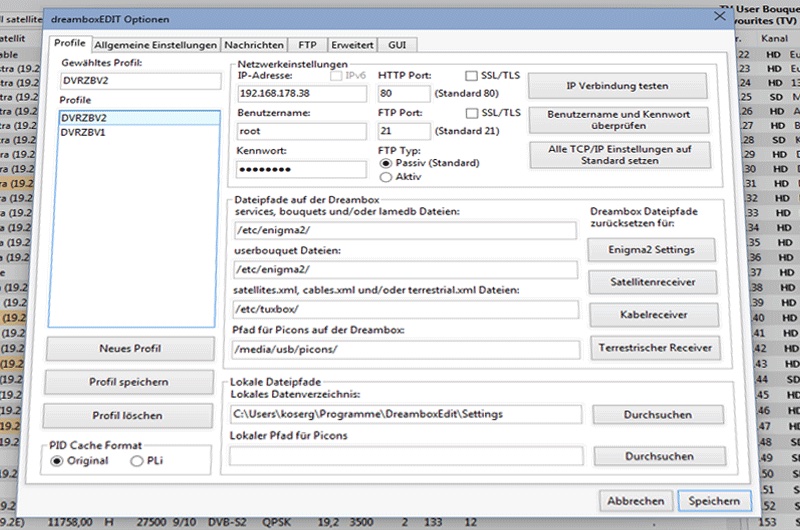This screenshot has width=800, height=530.
Task: Click the Lokales Datenverzeichnis field
Action: [x=406, y=414]
